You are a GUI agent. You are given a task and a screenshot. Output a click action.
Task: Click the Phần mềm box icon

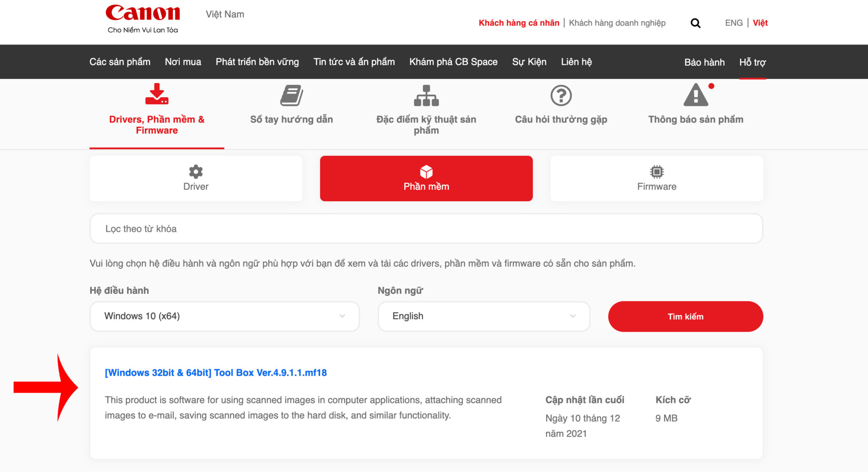click(x=426, y=172)
